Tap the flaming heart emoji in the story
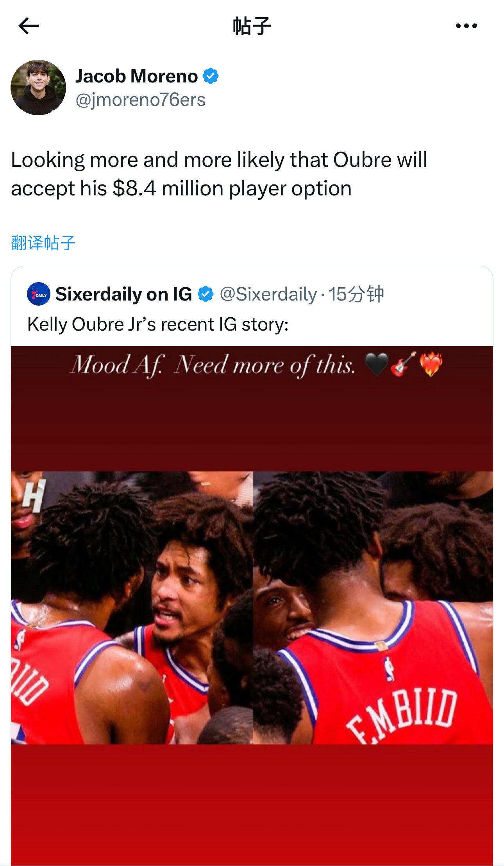 pos(431,364)
